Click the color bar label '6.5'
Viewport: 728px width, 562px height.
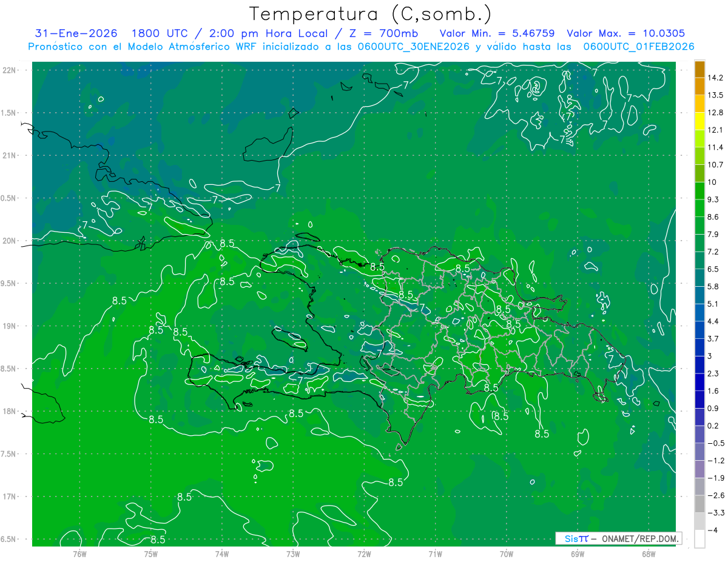pyautogui.click(x=713, y=269)
